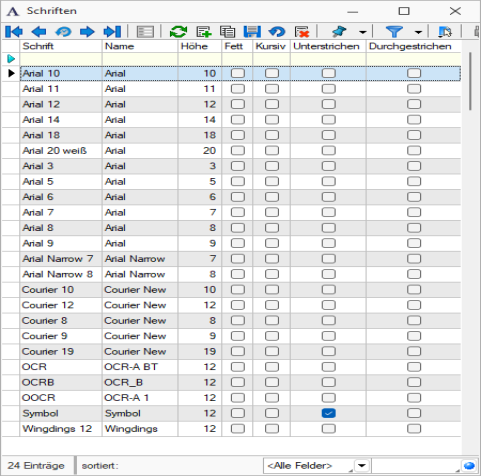Click the Schriften window title icon
Viewport: 481px width, 476px height.
(x=13, y=11)
